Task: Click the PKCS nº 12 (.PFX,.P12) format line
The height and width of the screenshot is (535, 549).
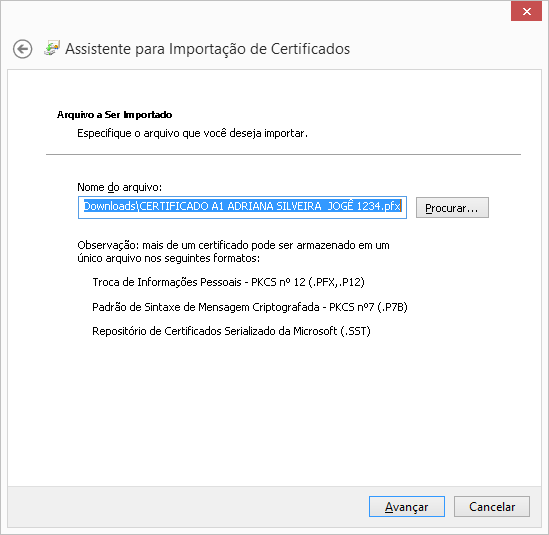Action: [x=228, y=282]
